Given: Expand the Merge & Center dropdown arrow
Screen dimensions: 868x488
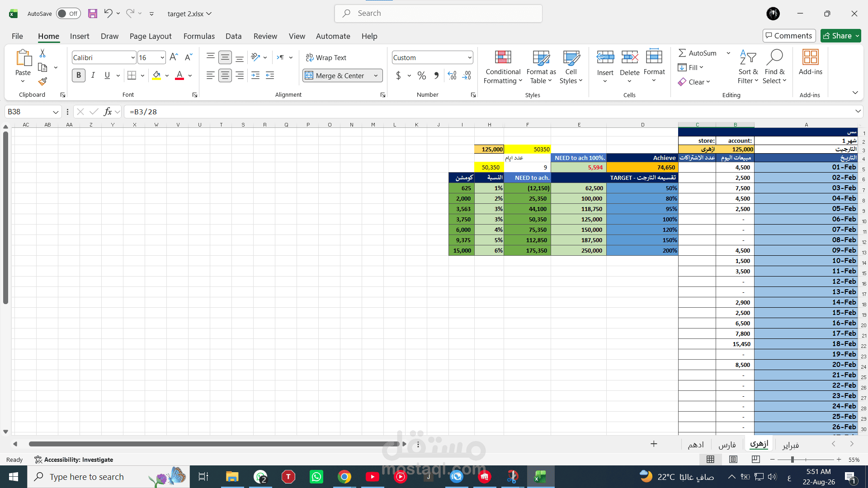Looking at the screenshot, I should 376,75.
